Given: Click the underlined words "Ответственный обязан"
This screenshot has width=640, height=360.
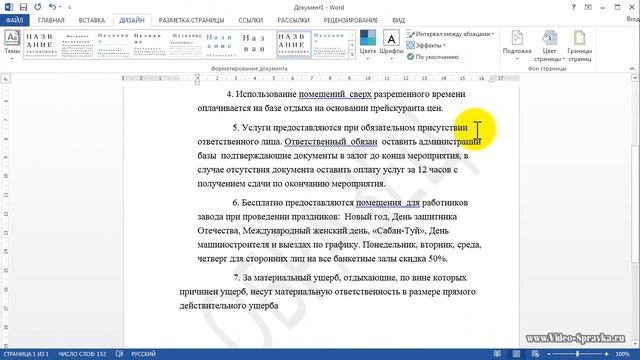Looking at the screenshot, I should click(x=331, y=142).
